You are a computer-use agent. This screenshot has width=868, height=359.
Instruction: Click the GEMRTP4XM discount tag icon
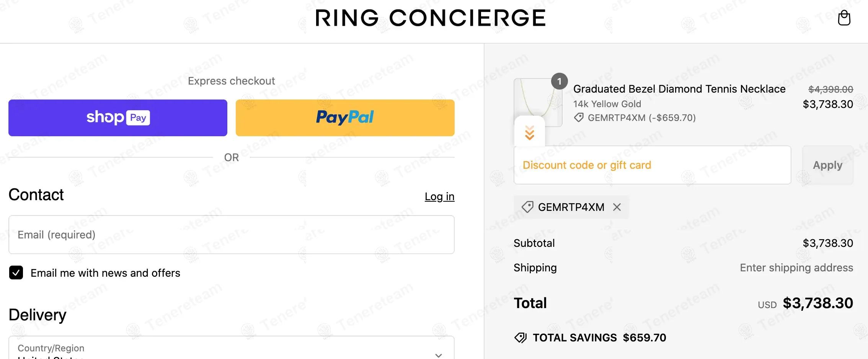[527, 207]
